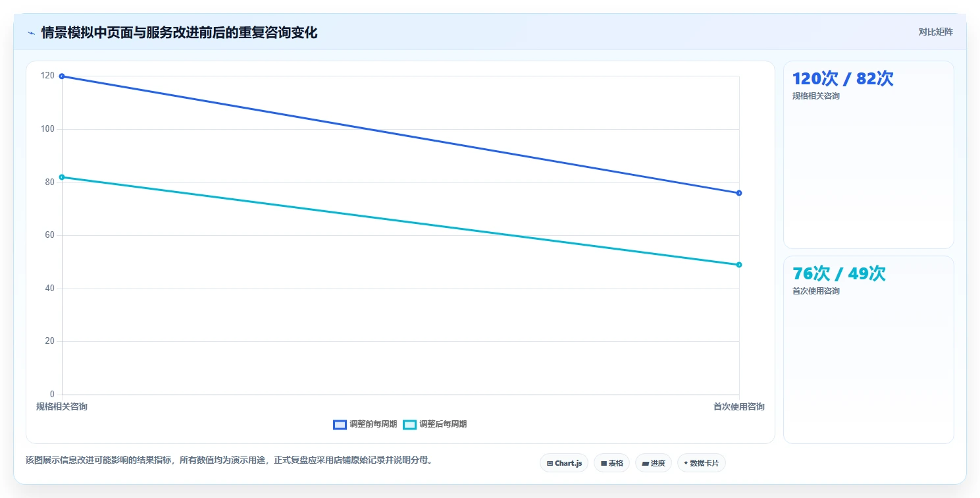Click the footnote text starting 该图展示信息改进
Image resolution: width=980 pixels, height=498 pixels.
(230, 460)
